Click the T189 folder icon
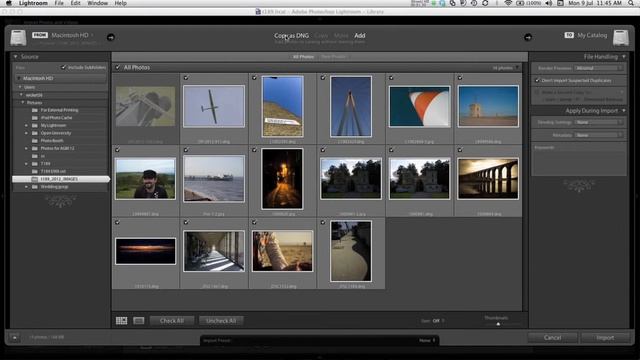The width and height of the screenshot is (640, 360). click(35, 164)
